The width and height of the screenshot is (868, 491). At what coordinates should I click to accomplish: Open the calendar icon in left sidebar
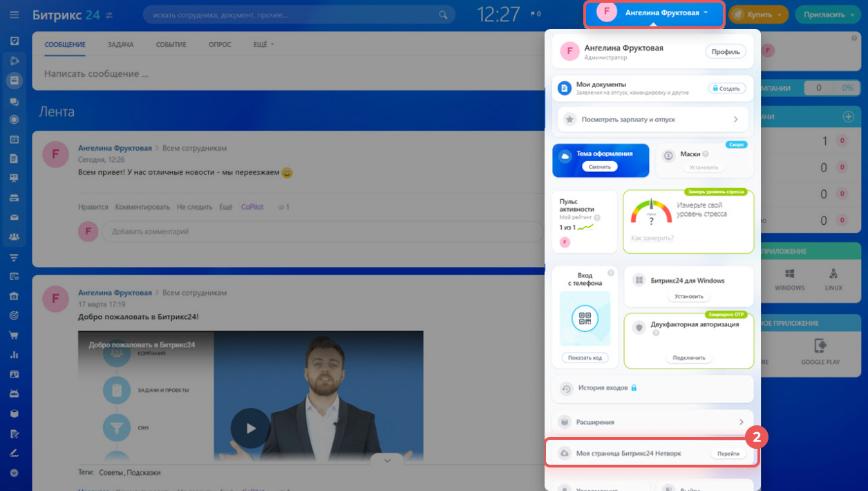14,139
